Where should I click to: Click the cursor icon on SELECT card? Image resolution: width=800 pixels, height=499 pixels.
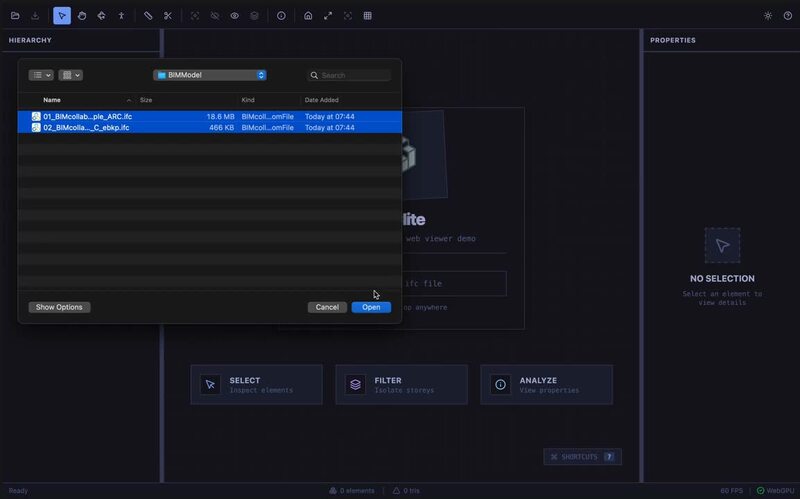click(x=210, y=385)
